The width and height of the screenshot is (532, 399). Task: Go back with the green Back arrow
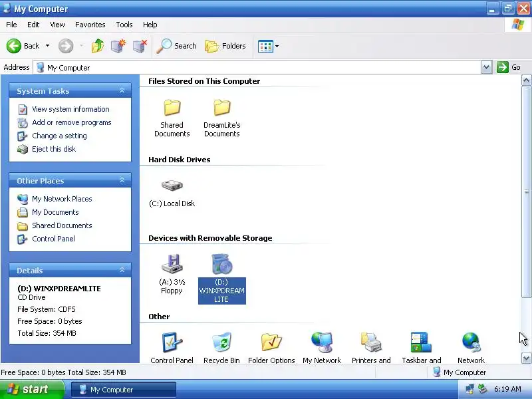click(x=23, y=46)
